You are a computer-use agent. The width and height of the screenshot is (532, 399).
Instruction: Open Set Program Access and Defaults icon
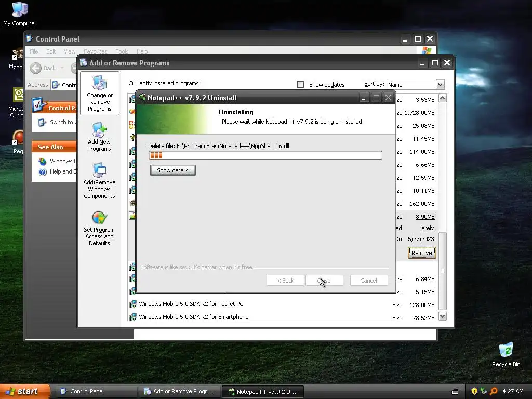(99, 229)
